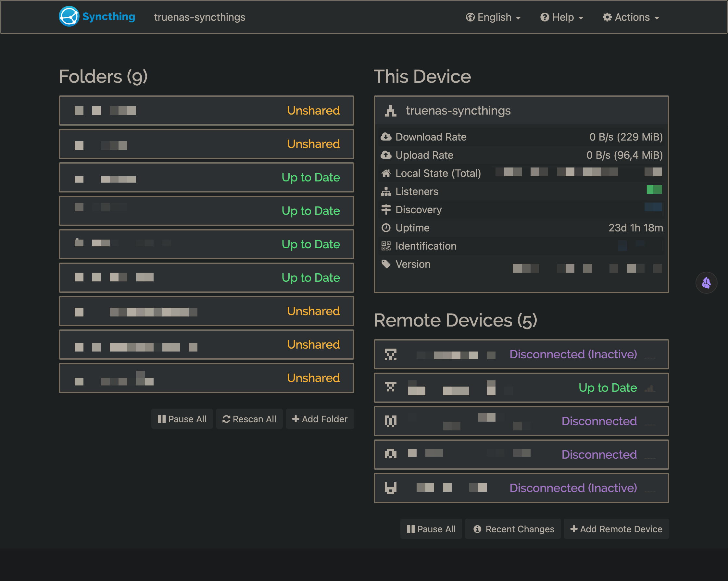
Task: Expand the first Unshared folder entry
Action: pos(206,110)
